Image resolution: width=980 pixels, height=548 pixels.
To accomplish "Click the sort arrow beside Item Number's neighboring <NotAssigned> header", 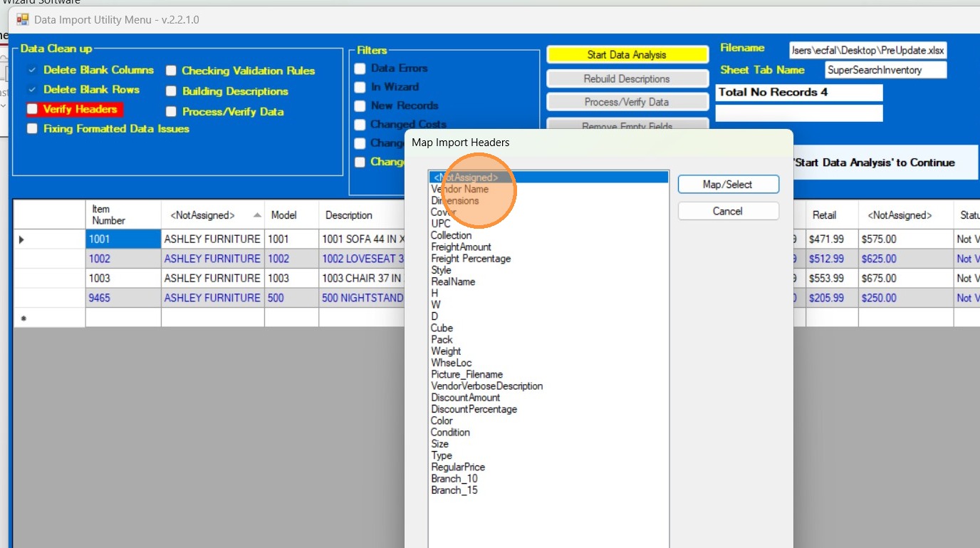I will [257, 215].
